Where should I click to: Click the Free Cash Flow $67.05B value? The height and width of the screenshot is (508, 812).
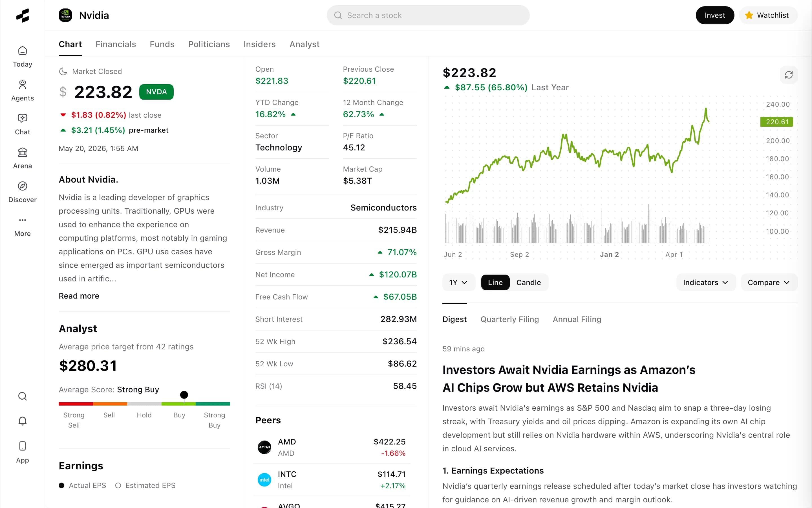tap(400, 297)
